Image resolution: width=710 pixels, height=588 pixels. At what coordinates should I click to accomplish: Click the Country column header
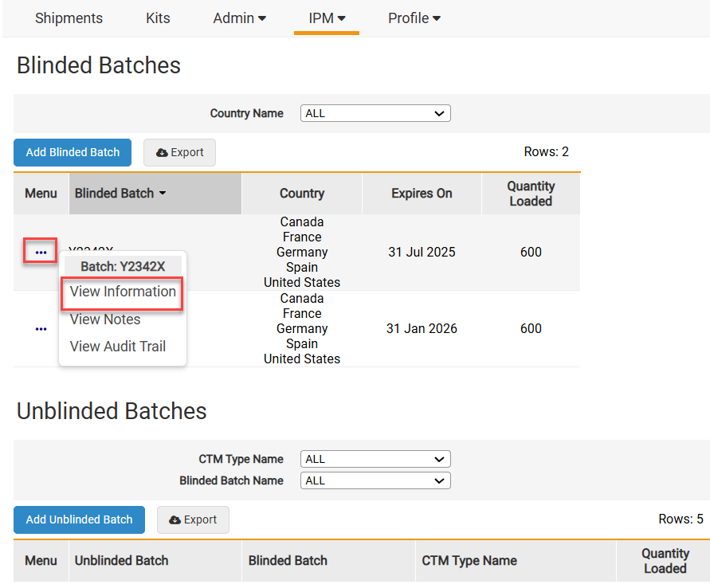click(302, 194)
